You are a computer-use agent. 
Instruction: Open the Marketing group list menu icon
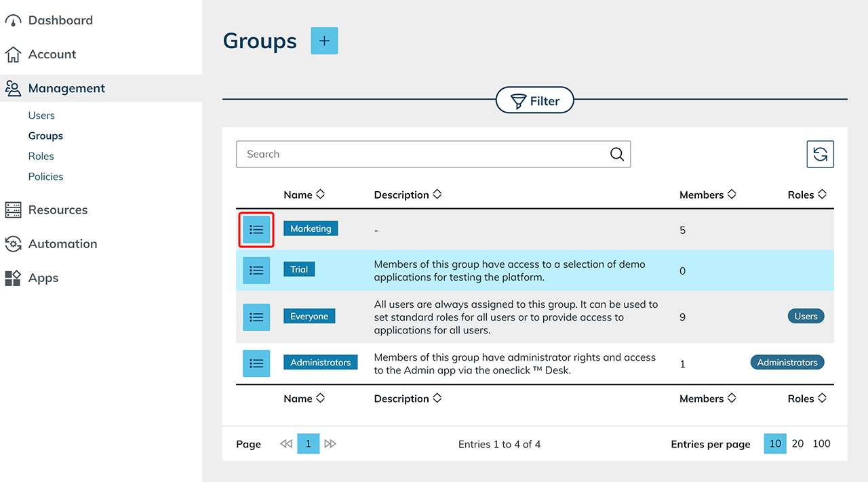[x=256, y=230]
